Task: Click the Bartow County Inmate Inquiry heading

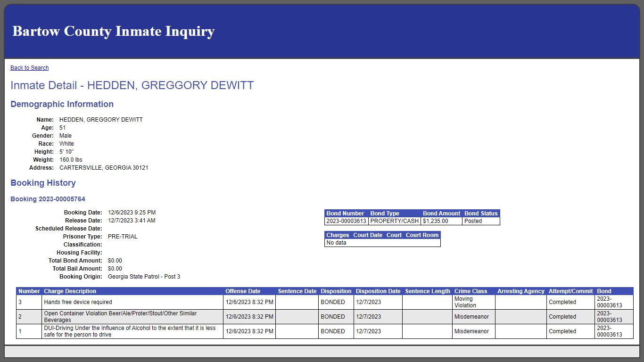Action: [x=113, y=31]
